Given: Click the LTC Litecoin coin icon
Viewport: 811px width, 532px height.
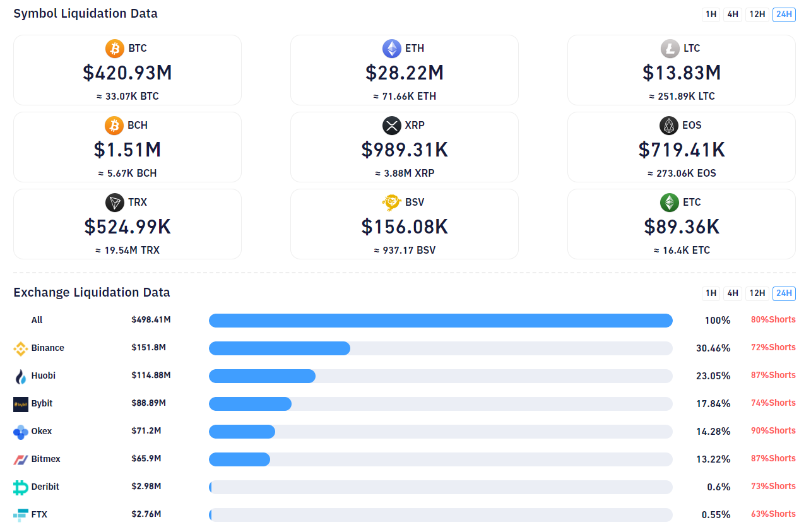Looking at the screenshot, I should 670,49.
